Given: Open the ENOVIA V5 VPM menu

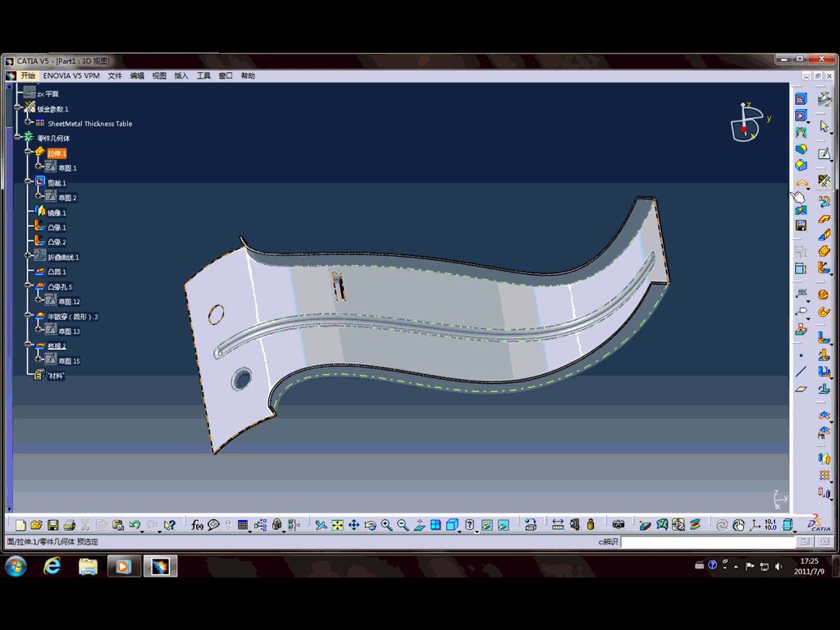Looking at the screenshot, I should 71,76.
